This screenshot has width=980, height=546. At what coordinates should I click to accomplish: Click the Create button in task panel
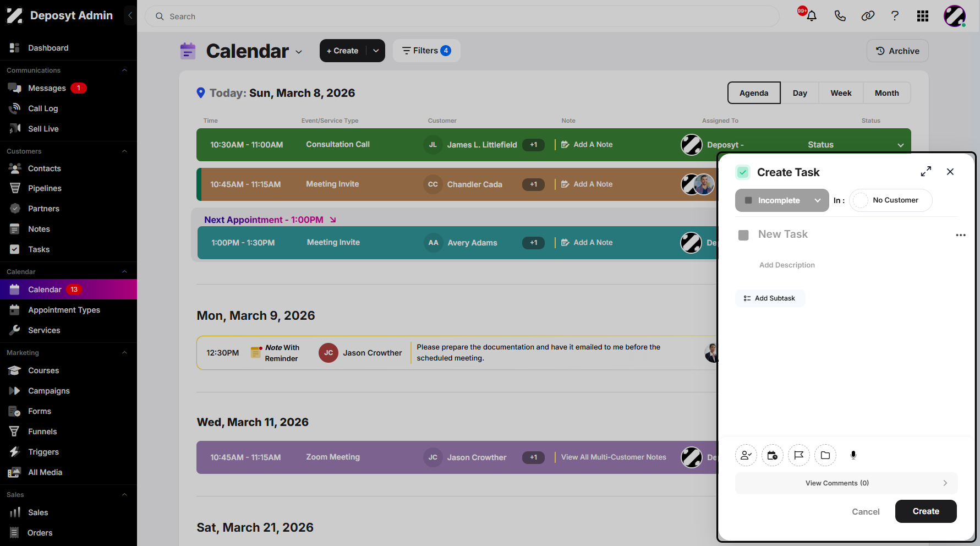pyautogui.click(x=926, y=511)
